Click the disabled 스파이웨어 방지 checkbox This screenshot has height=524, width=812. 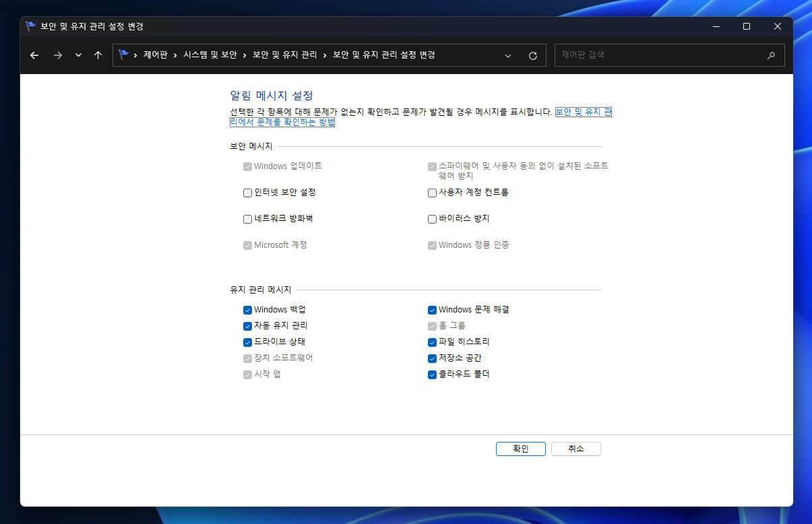coord(432,166)
